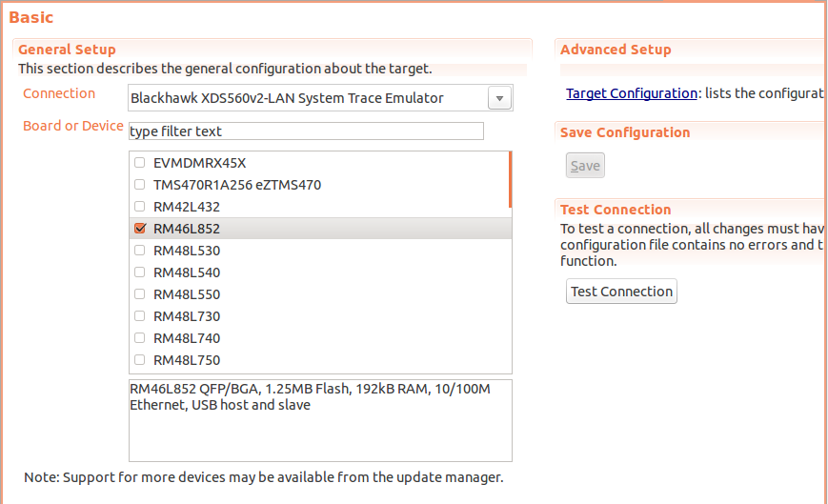
Task: Open the Target Configuration link
Action: [x=631, y=93]
